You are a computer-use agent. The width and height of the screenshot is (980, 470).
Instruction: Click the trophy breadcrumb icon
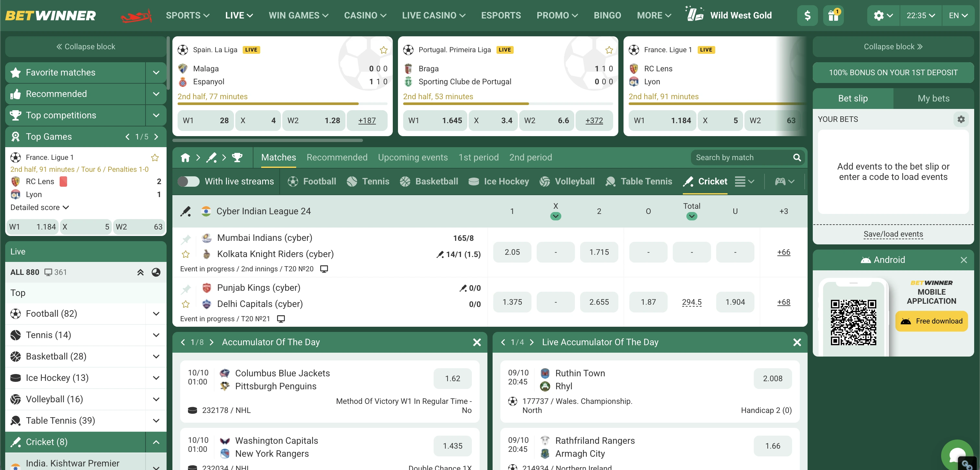click(238, 158)
